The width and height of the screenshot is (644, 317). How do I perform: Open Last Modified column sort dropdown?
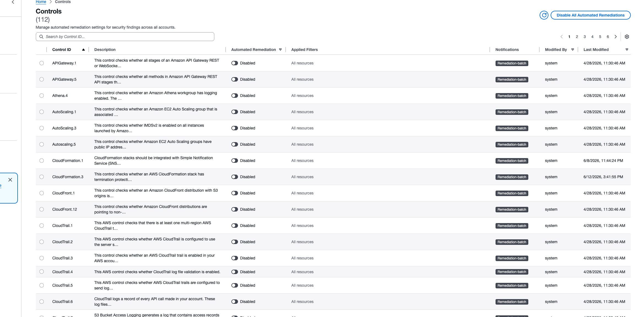[x=627, y=50]
